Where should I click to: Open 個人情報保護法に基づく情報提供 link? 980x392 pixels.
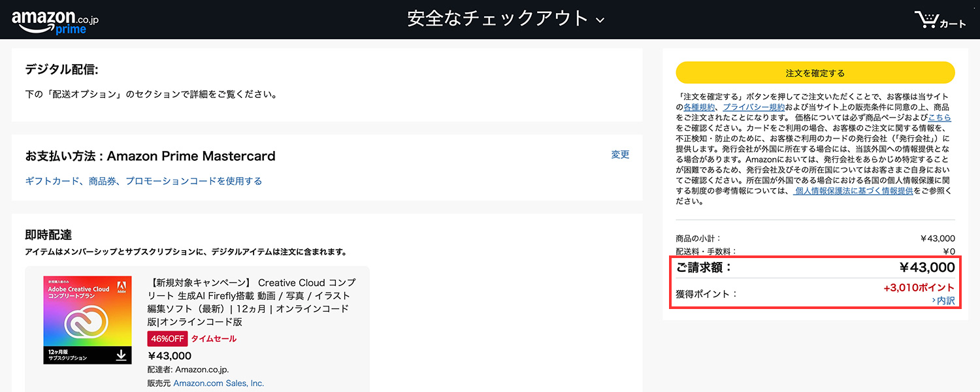pyautogui.click(x=853, y=191)
